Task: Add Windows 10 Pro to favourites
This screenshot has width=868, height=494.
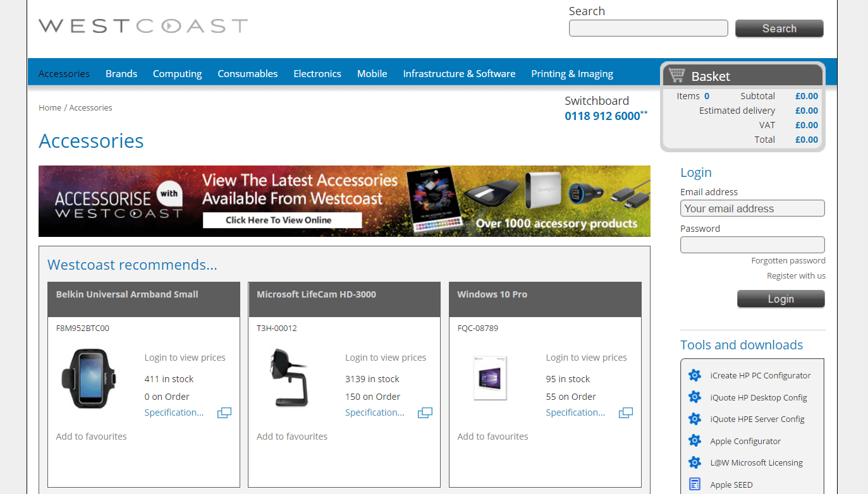Action: coord(492,437)
